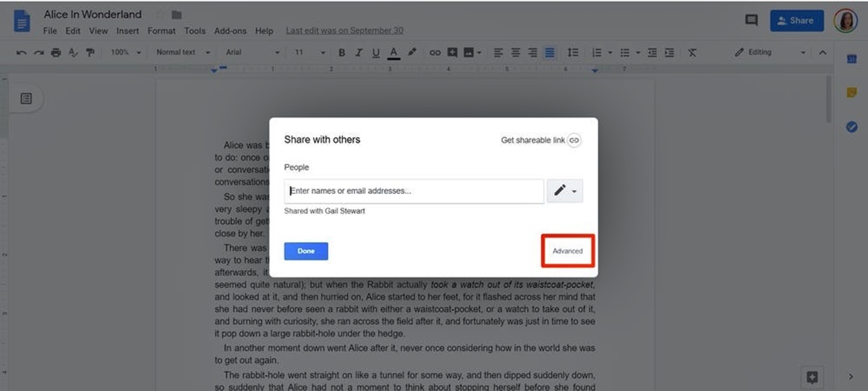The image size is (868, 391).
Task: Open the comment history icon
Action: point(752,21)
